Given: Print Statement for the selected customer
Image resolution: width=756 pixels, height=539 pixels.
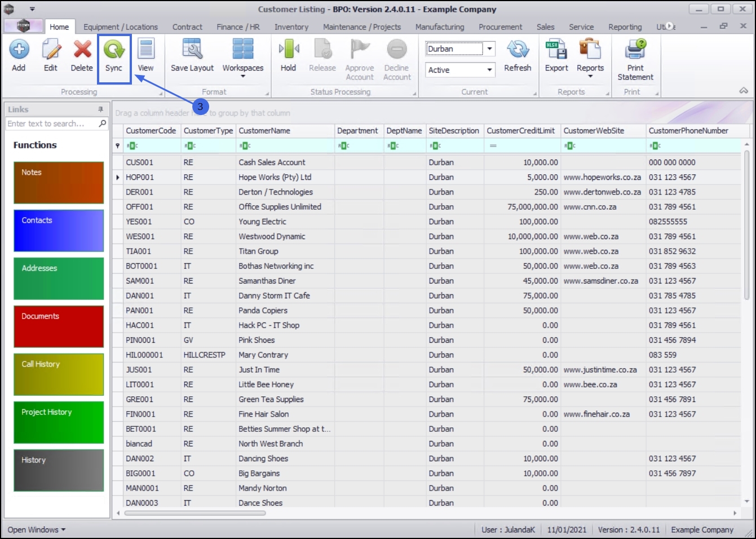Looking at the screenshot, I should click(x=635, y=60).
